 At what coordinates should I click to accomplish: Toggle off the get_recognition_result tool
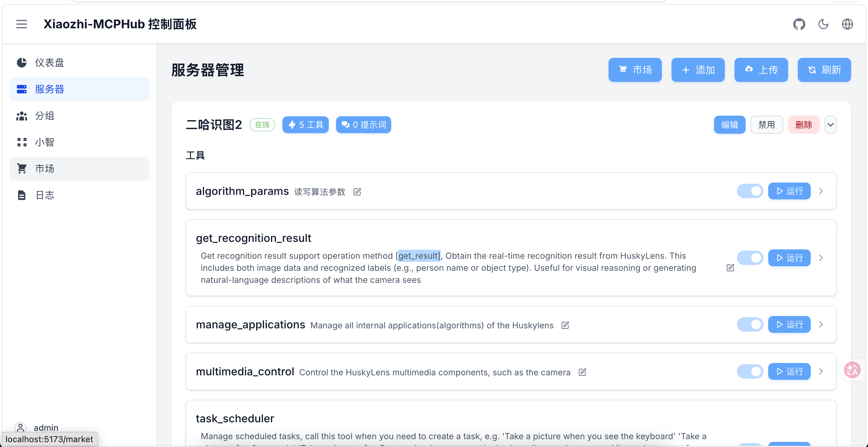[x=750, y=258]
